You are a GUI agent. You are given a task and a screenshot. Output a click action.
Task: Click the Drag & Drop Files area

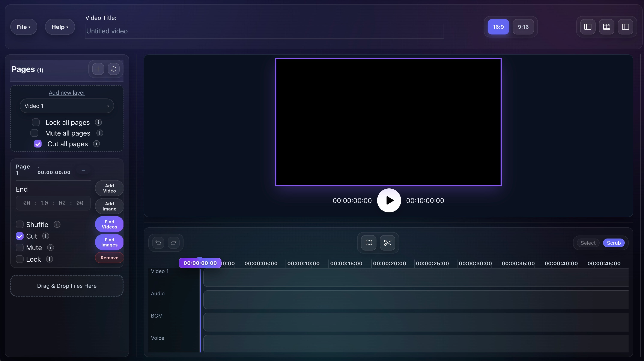pyautogui.click(x=67, y=286)
